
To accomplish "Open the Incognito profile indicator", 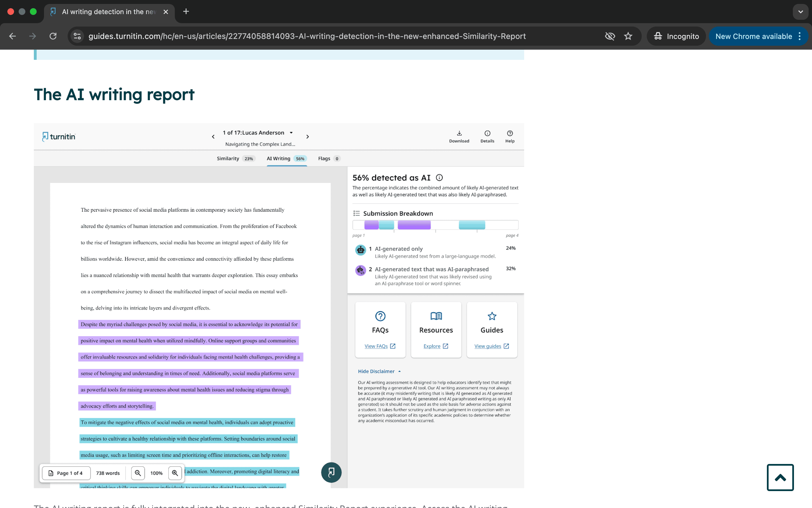I will click(676, 36).
